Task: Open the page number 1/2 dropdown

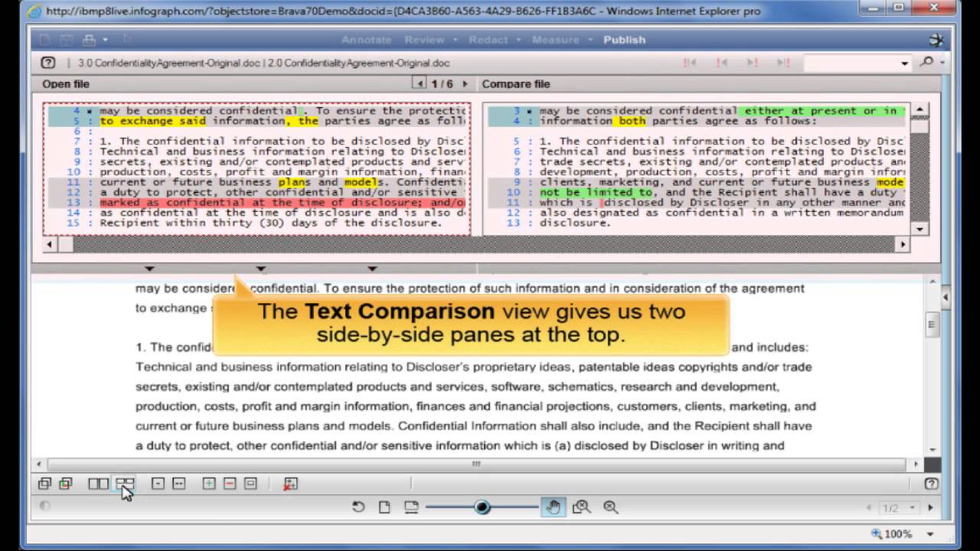Action: click(912, 507)
